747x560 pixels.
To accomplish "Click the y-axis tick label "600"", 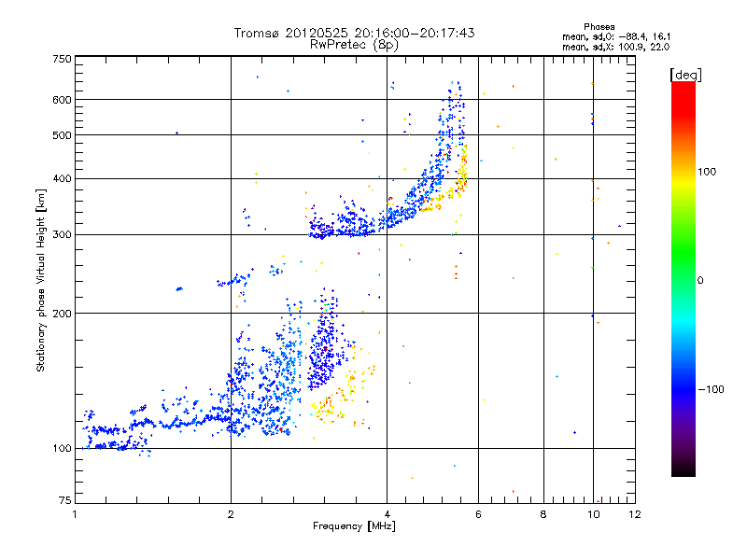I will coord(62,100).
